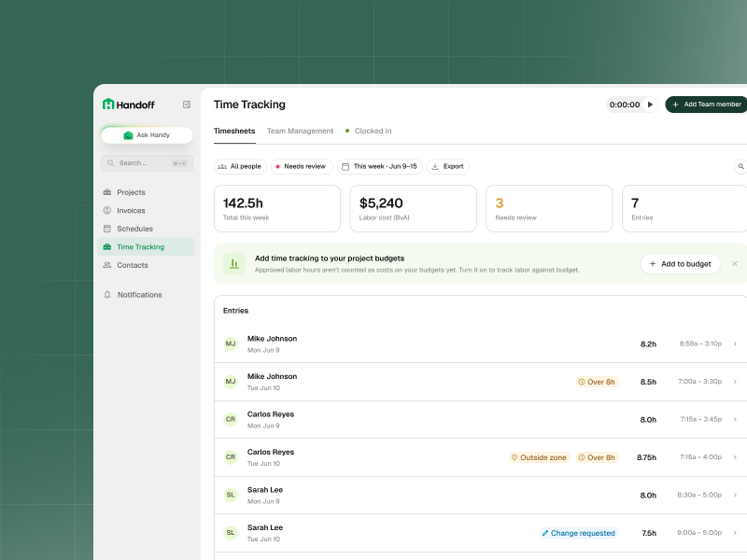Click 8.75h hours value
The image size is (747, 560).
(646, 457)
